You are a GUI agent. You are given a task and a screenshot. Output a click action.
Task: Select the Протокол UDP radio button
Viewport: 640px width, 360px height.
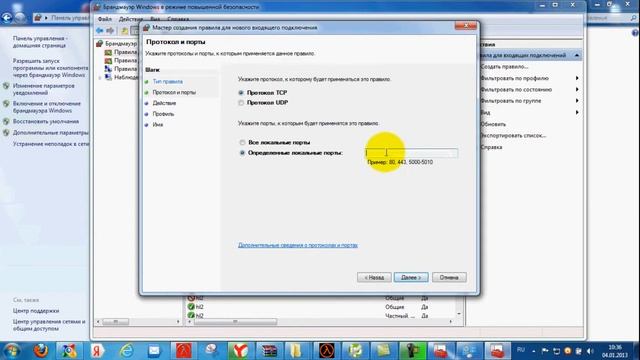tap(241, 103)
